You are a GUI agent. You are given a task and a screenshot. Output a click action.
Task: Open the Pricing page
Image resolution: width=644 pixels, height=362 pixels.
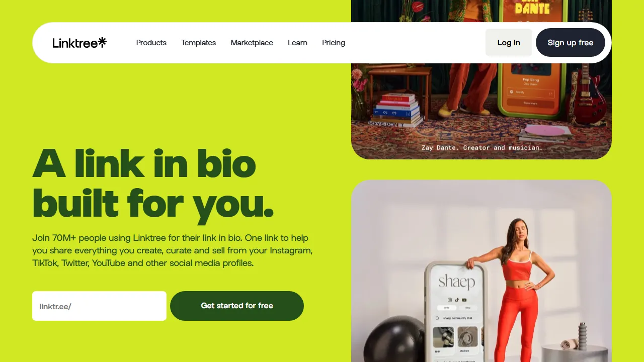point(334,43)
